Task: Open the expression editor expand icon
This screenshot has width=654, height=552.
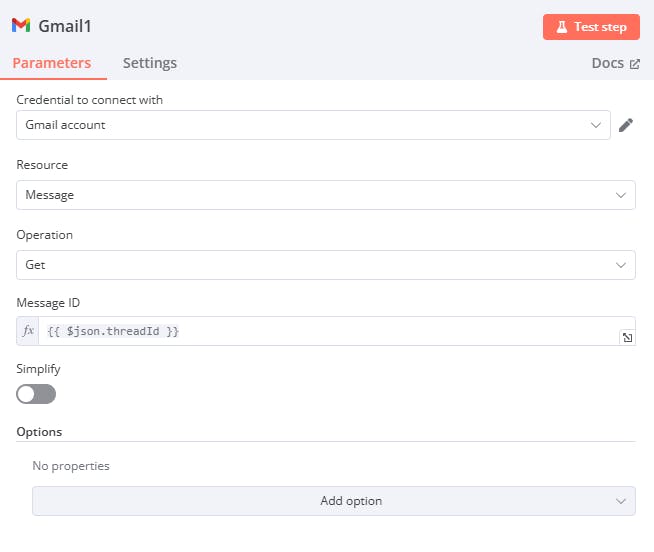Action: click(627, 338)
